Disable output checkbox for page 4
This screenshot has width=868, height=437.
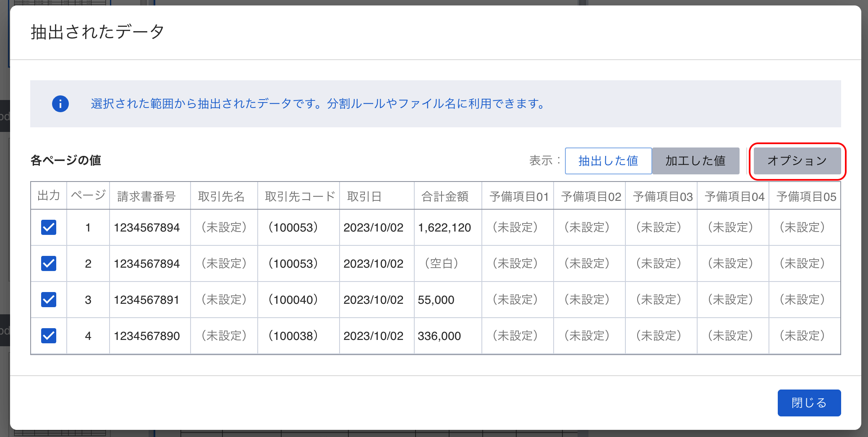coord(49,336)
